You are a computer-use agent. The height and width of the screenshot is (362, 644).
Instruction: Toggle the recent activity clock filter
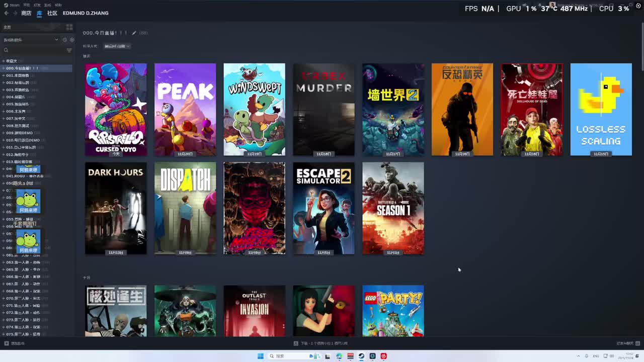[x=65, y=40]
